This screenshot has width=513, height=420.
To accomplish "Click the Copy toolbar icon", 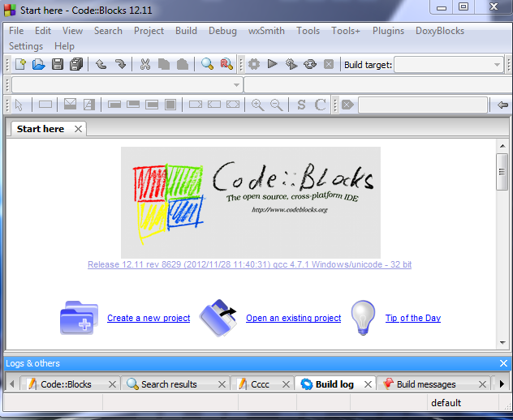I will [x=164, y=64].
